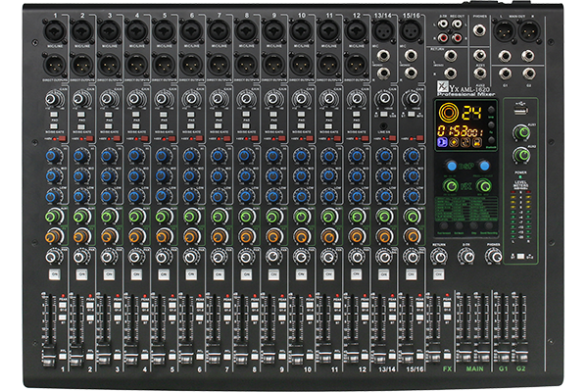Click the PHONES headphone jack
Viewport: 588px width, 392px height.
479,29
